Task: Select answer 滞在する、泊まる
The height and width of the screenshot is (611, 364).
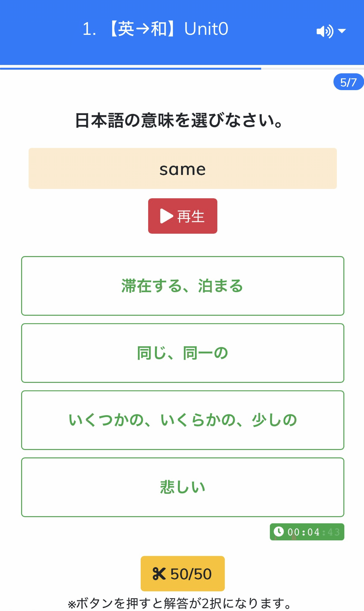Action: click(x=183, y=286)
